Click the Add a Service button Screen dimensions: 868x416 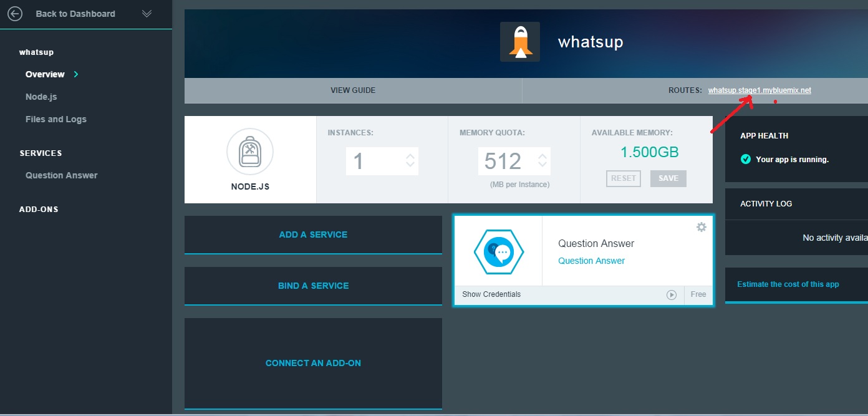tap(313, 235)
